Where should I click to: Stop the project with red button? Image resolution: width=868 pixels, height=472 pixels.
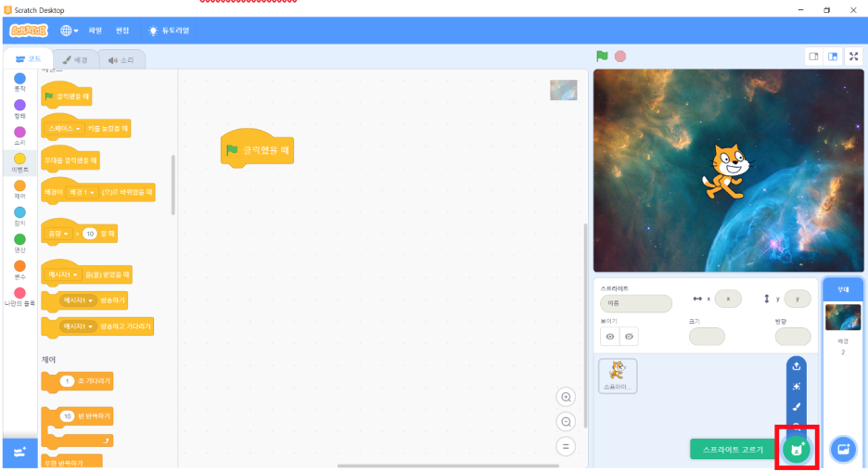click(x=620, y=57)
